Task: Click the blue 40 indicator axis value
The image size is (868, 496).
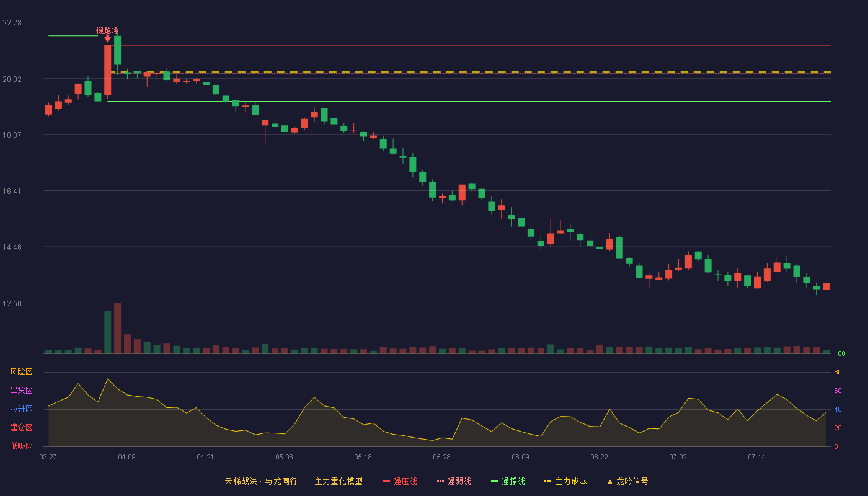Action: (838, 410)
